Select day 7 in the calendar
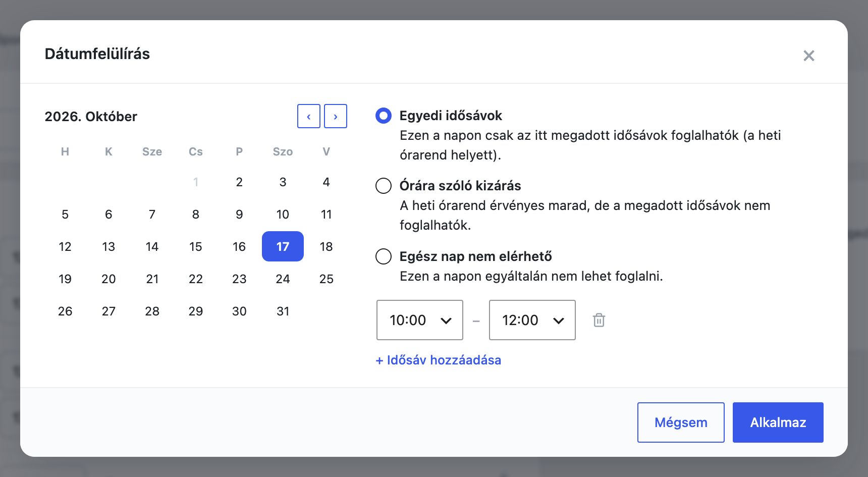868x477 pixels. (x=152, y=214)
